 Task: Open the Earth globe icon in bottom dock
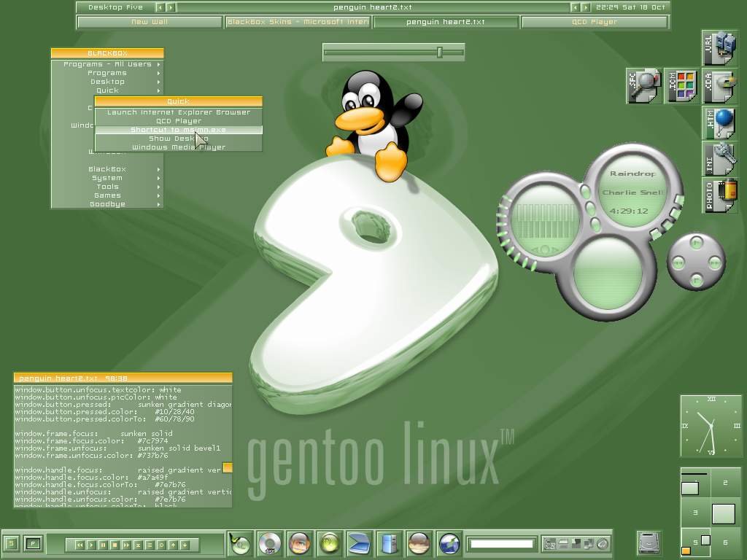pyautogui.click(x=449, y=543)
